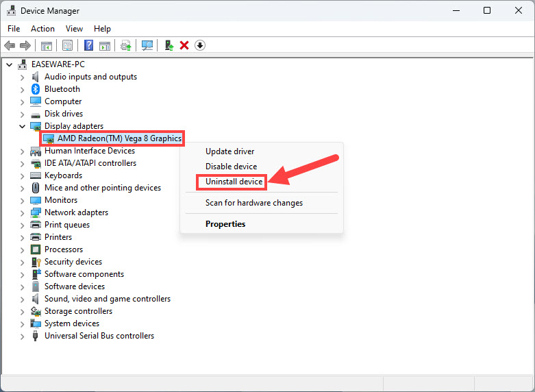Select the Computer tree row label
This screenshot has width=535, height=392.
[63, 101]
